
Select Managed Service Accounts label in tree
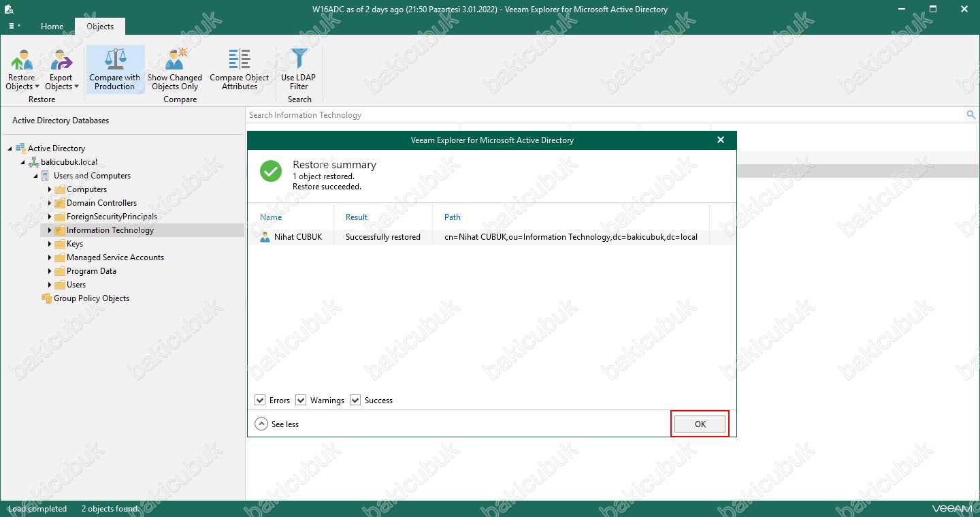[116, 257]
